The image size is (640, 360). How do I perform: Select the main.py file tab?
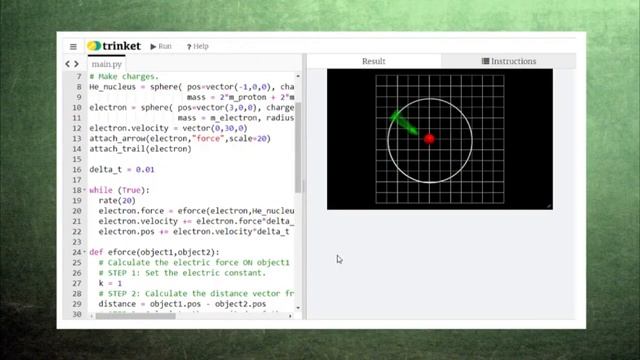point(107,64)
